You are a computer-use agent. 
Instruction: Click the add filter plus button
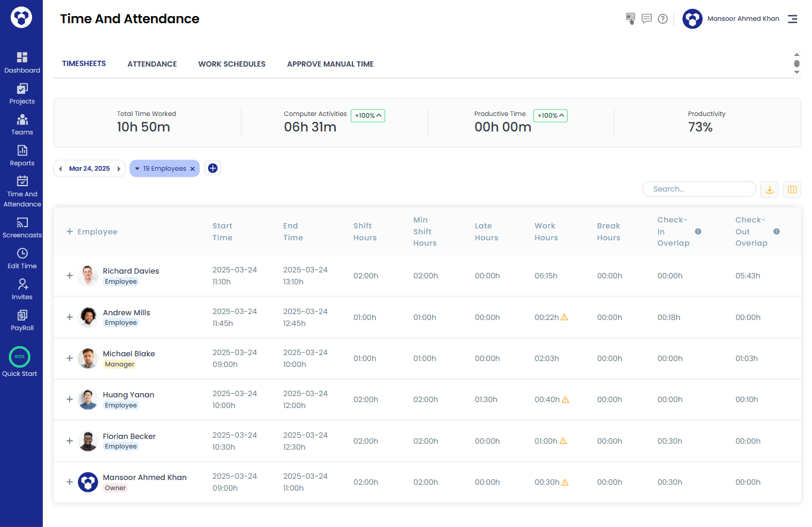pyautogui.click(x=213, y=168)
